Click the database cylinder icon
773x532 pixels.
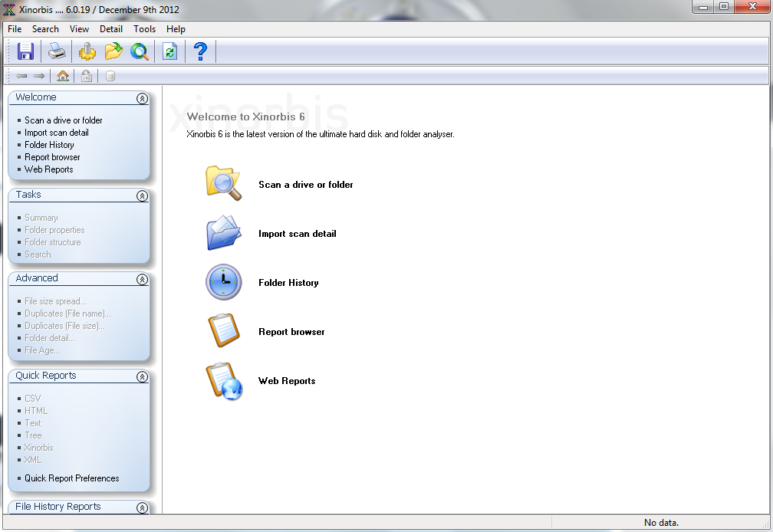pos(110,76)
